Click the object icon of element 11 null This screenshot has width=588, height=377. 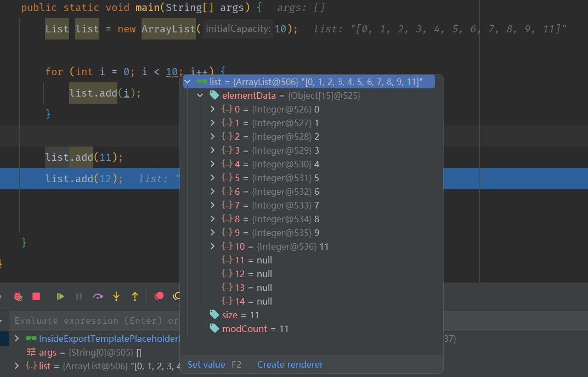[227, 260]
